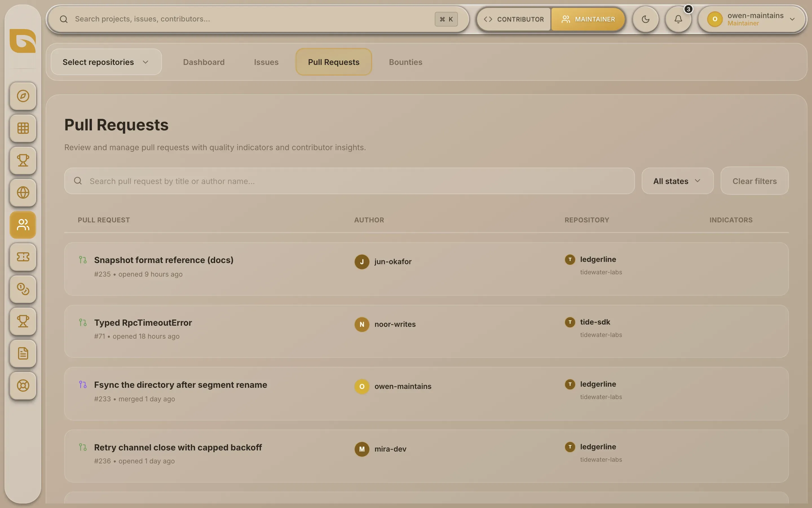Click the AUTHOR column header

click(x=369, y=220)
